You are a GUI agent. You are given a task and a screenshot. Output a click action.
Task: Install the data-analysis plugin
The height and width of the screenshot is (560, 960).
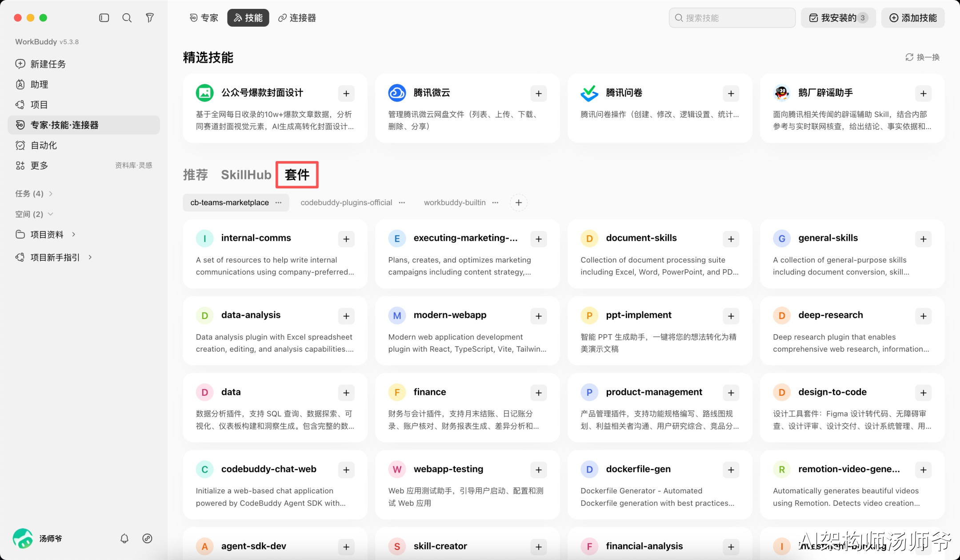[346, 316]
